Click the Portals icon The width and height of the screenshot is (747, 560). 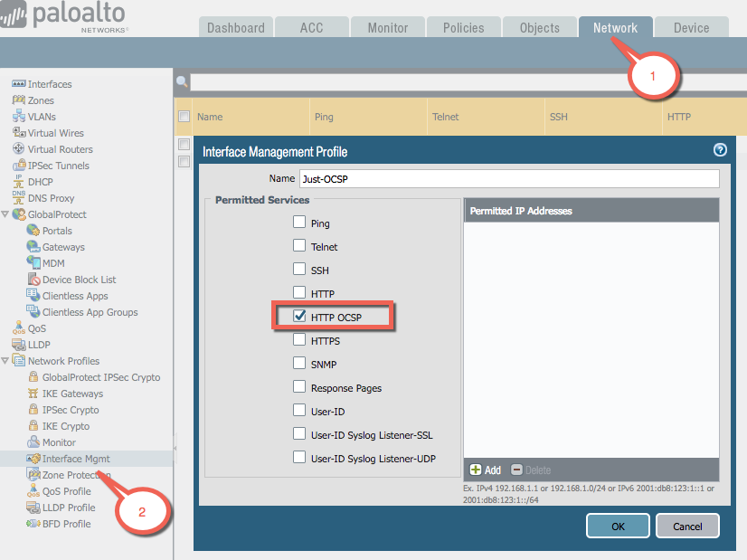33,231
